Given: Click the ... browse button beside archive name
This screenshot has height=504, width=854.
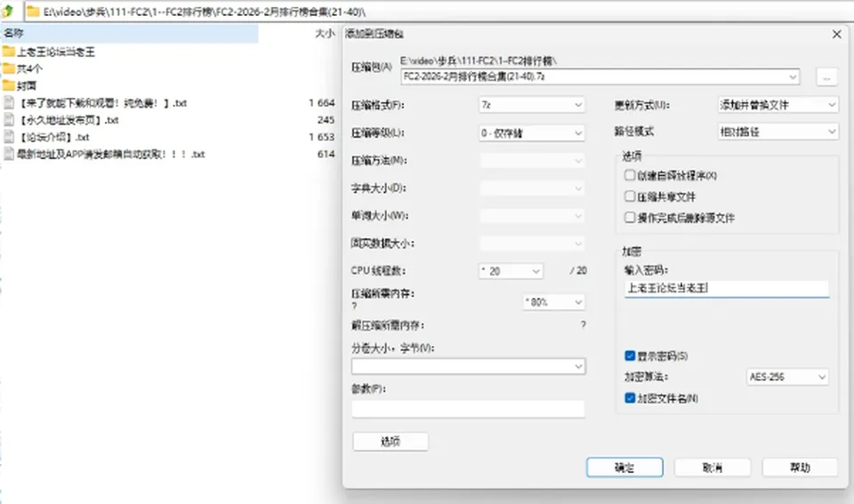Looking at the screenshot, I should [x=826, y=77].
